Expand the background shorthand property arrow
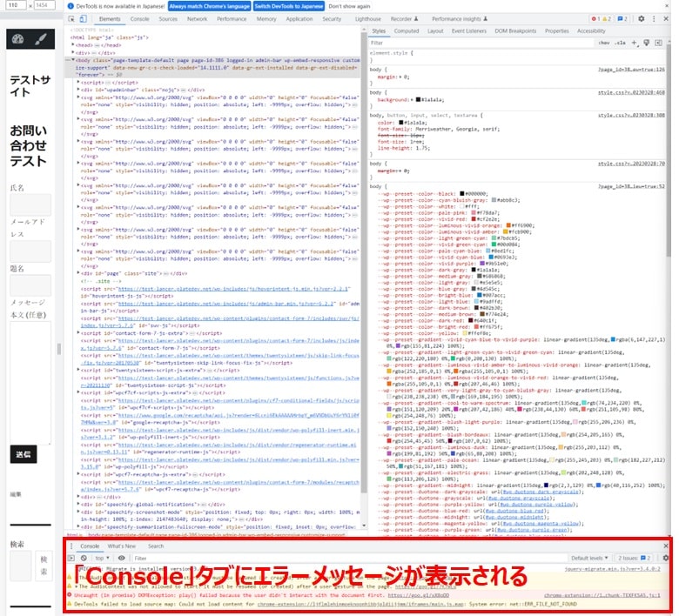The image size is (679, 616). tap(412, 100)
